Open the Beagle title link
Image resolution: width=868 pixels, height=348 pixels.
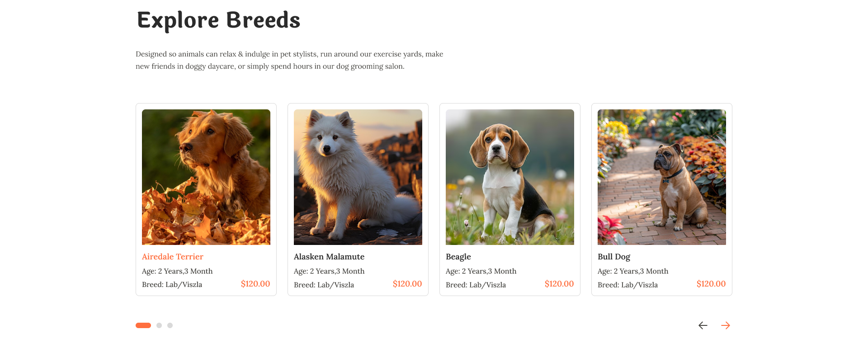click(458, 257)
